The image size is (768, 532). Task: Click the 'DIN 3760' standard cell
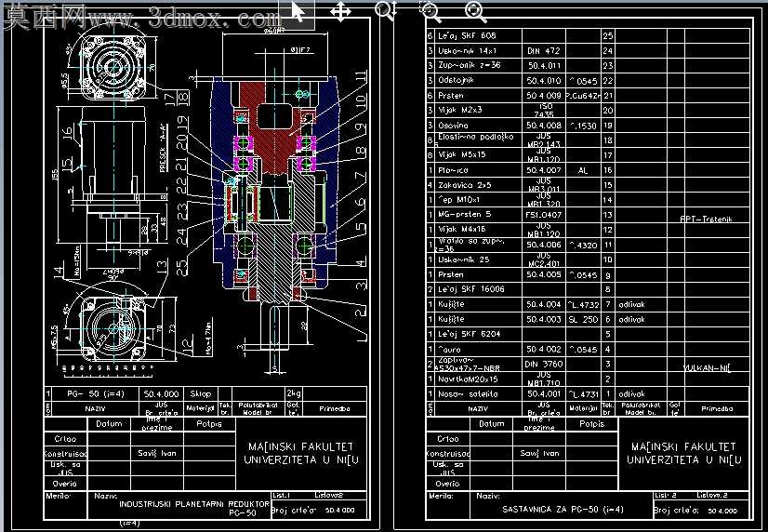click(544, 364)
